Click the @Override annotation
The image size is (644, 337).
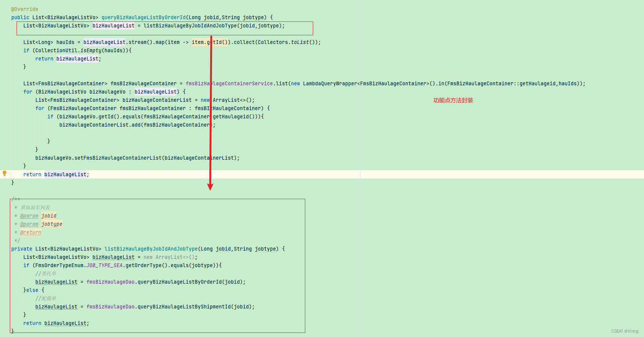(x=24, y=9)
